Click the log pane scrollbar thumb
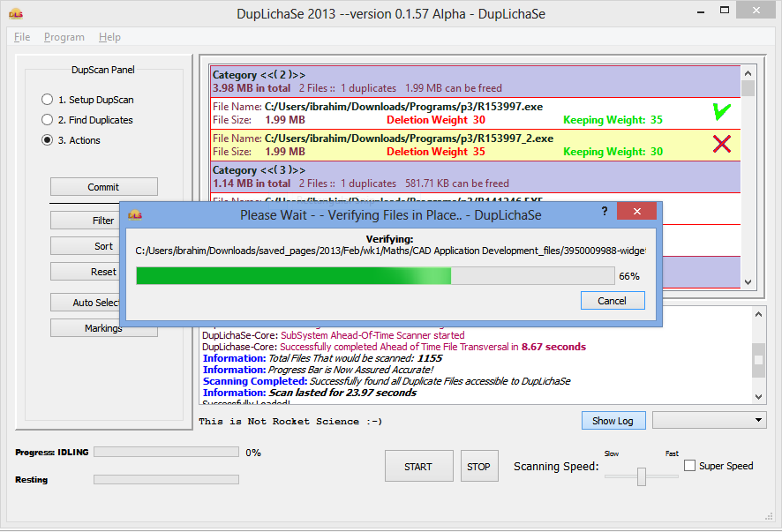This screenshot has width=782, height=532. point(758,360)
